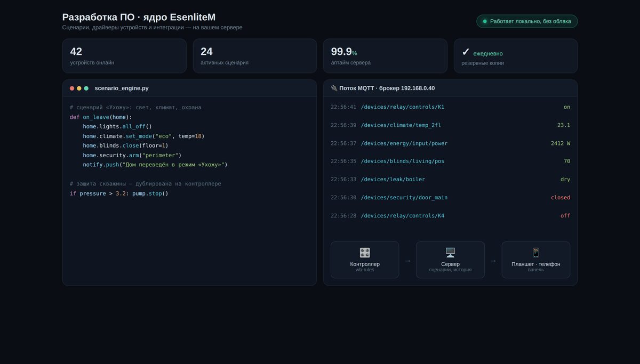Image resolution: width=640 pixels, height=364 pixels.
Task: Click the timestamp 22:56:41
Action: [343, 107]
